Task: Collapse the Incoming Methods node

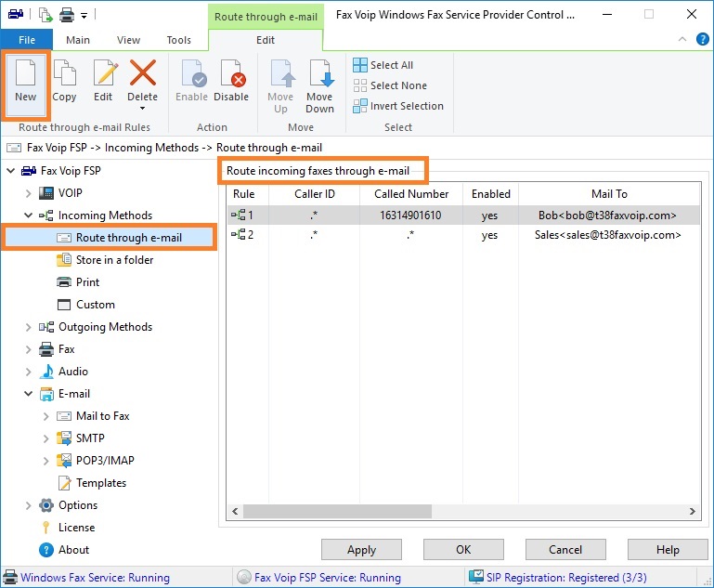Action: 28,216
